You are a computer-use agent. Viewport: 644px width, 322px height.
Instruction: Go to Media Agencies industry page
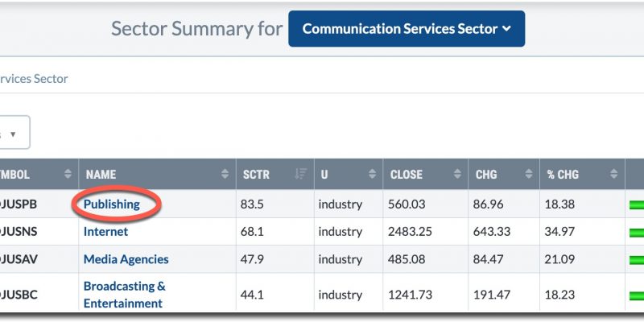126,259
